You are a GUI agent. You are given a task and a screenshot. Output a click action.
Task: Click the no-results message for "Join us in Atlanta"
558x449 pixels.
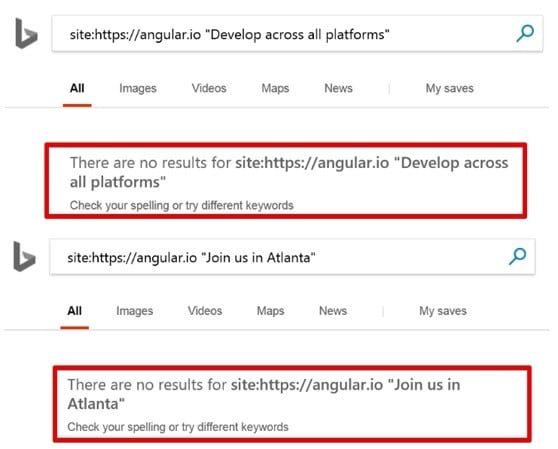pos(263,394)
